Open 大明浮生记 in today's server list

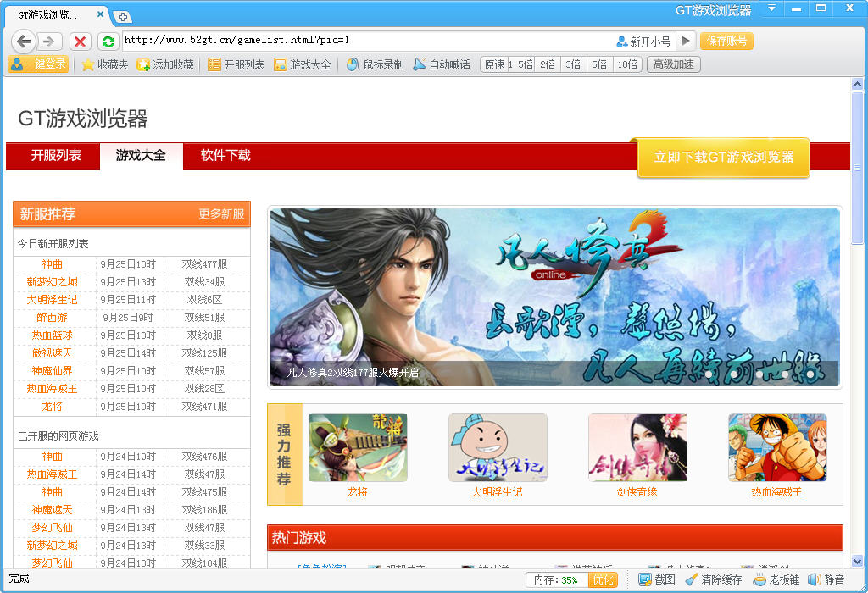tap(52, 300)
